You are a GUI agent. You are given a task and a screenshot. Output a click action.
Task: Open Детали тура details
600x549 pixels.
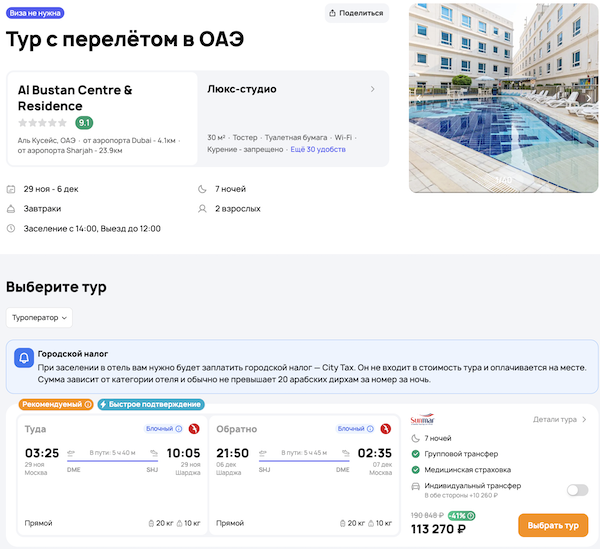pos(560,420)
